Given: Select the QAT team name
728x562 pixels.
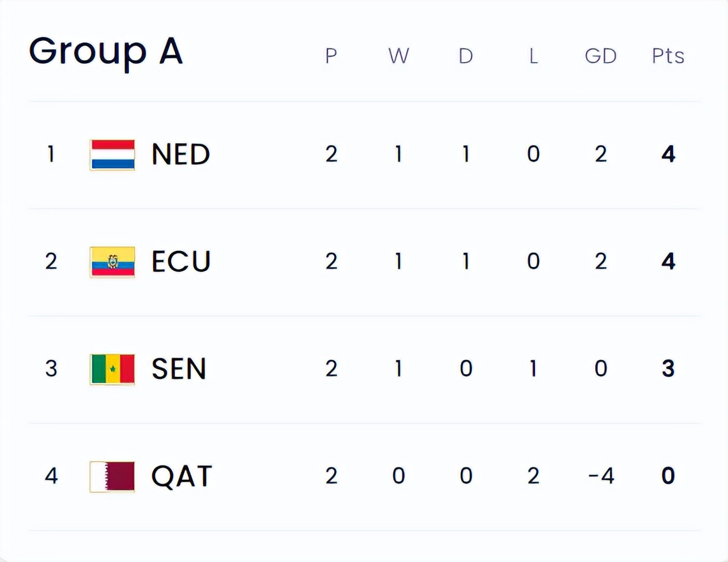Looking at the screenshot, I should click(181, 476).
